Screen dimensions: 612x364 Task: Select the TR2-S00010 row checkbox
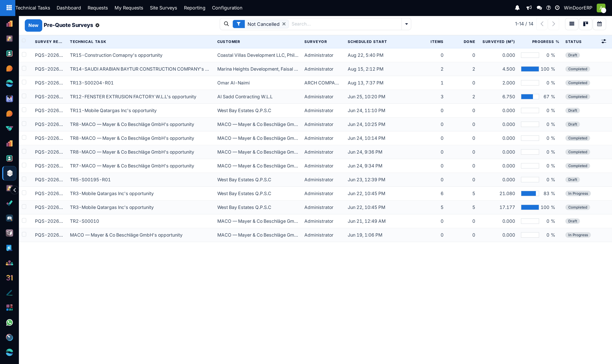[x=24, y=221]
